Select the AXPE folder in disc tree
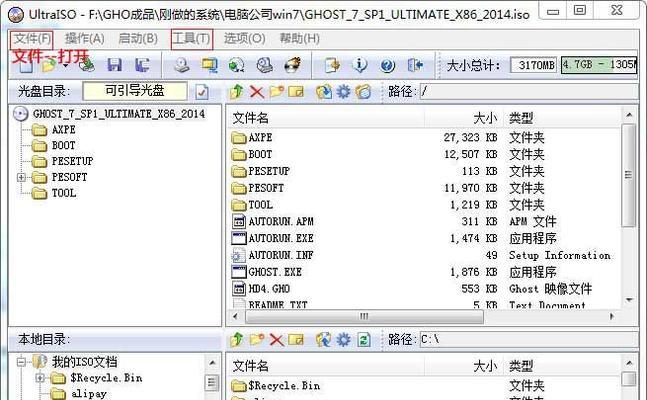The image size is (647, 400). [64, 130]
